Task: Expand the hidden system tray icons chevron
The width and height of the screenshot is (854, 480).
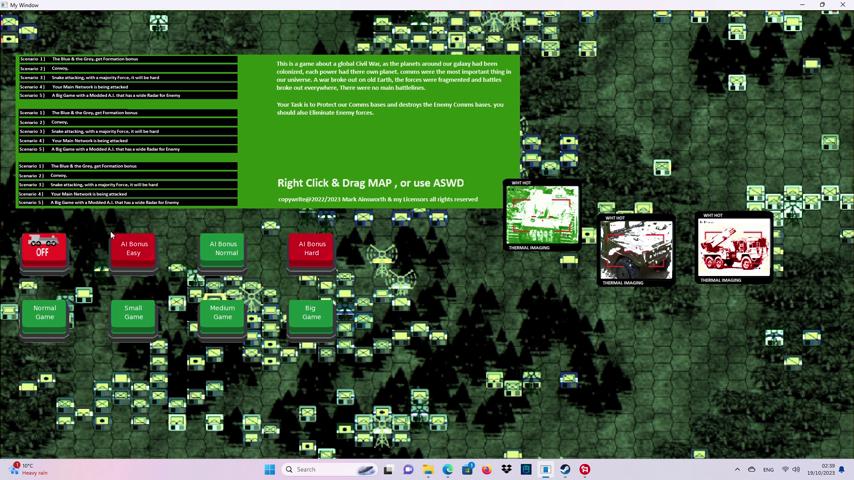Action: tap(737, 469)
